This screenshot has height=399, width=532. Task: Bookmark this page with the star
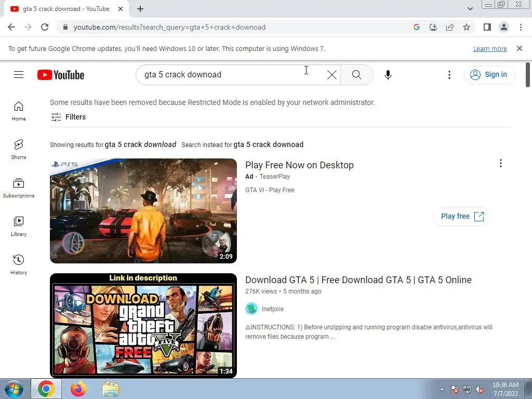[467, 27]
